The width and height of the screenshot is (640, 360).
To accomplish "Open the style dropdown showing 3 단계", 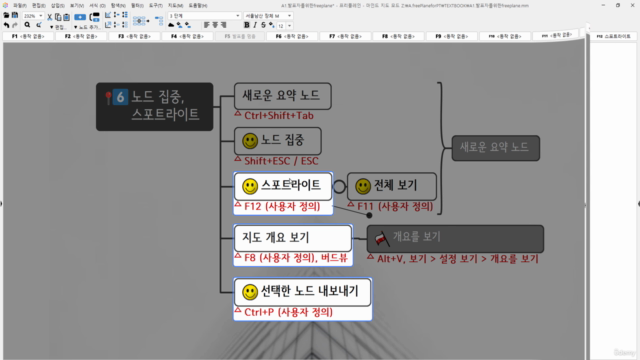I will pos(204,16).
